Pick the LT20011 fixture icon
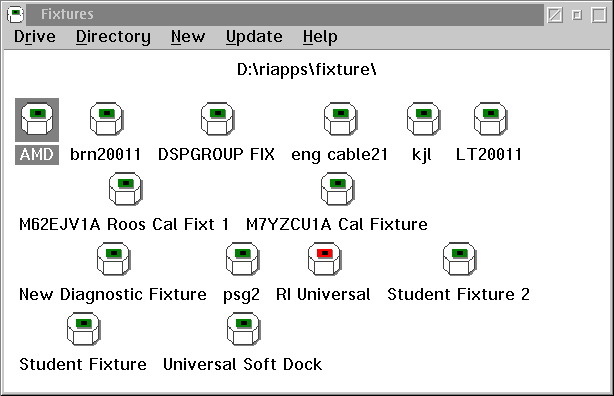This screenshot has height=396, width=614. 490,119
